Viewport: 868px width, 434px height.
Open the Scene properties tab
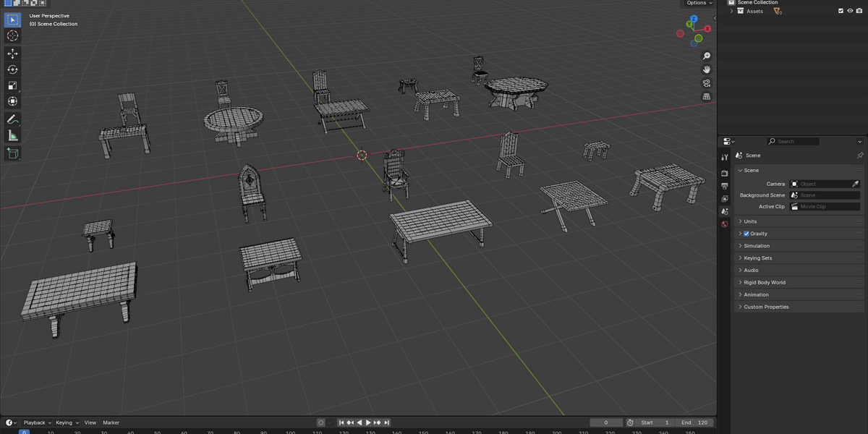tap(725, 211)
